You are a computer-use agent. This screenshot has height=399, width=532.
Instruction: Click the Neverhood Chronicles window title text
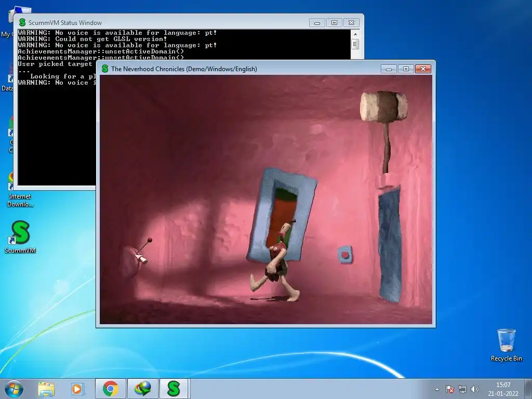[184, 69]
